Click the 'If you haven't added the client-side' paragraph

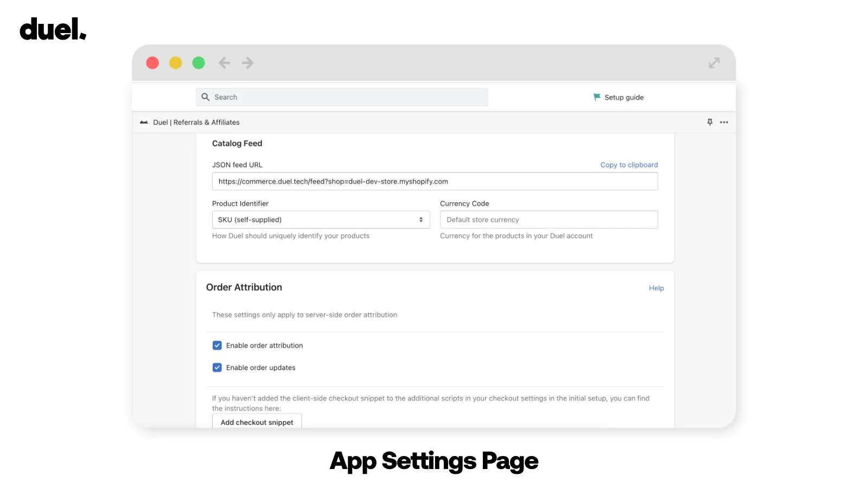pyautogui.click(x=431, y=403)
